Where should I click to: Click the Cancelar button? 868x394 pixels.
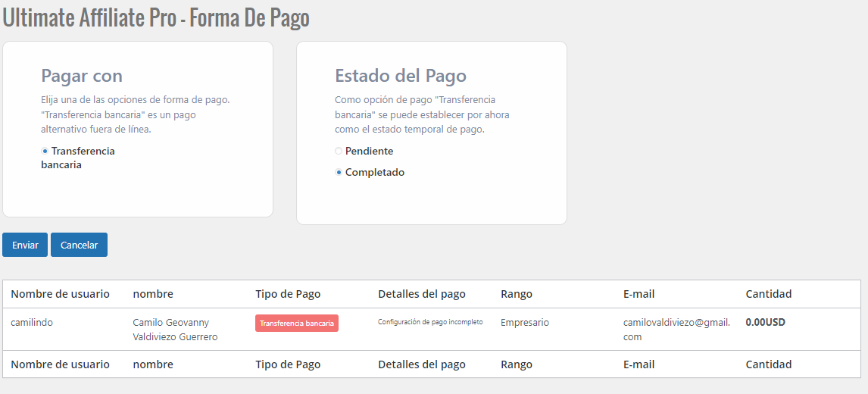(x=79, y=245)
